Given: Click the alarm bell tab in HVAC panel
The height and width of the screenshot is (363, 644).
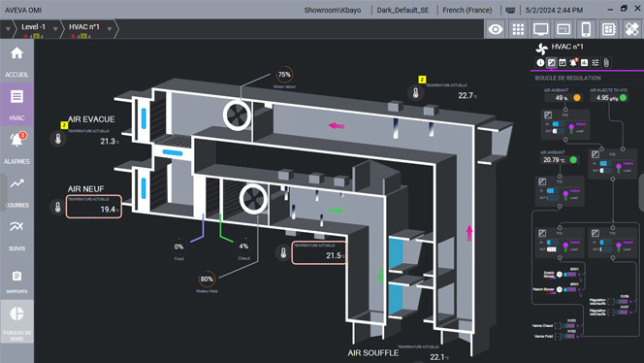Looking at the screenshot, I should click(573, 62).
